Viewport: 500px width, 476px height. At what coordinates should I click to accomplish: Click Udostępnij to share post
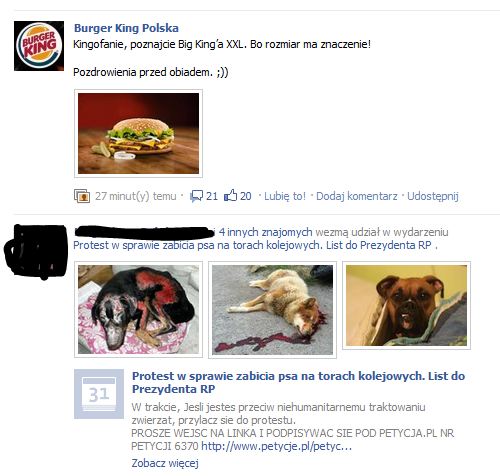[x=433, y=196]
